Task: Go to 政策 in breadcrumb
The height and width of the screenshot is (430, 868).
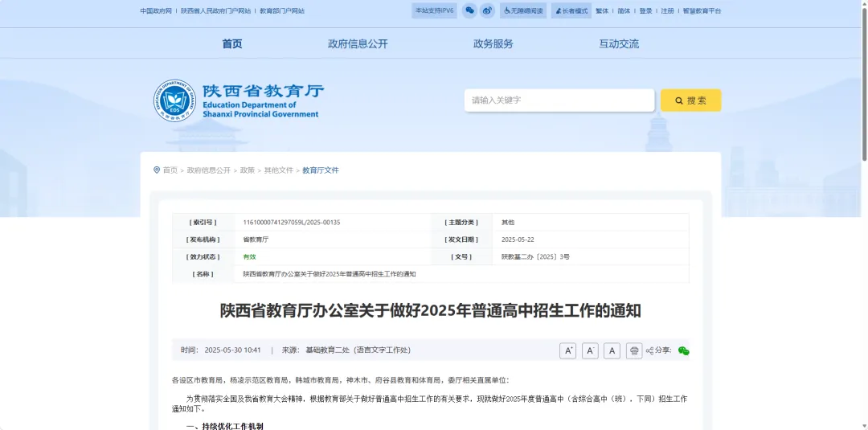Action: click(247, 170)
